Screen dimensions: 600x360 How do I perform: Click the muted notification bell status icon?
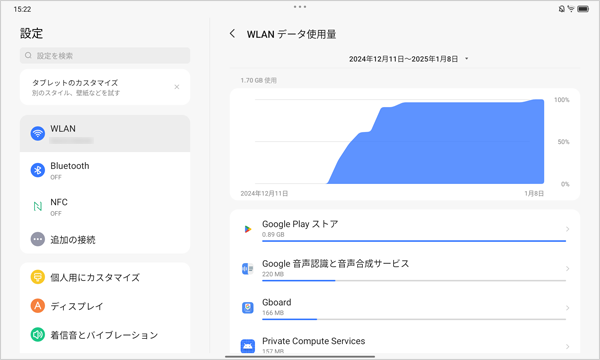coord(561,9)
